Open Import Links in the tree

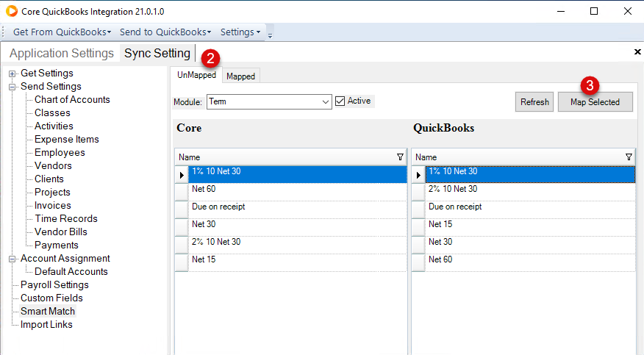pos(46,325)
